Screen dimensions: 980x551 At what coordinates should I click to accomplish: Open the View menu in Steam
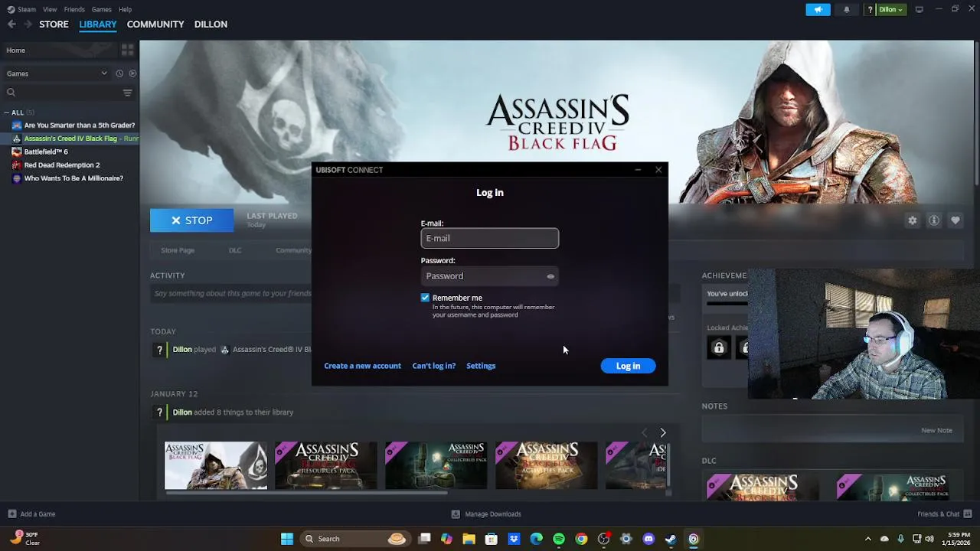pos(50,9)
